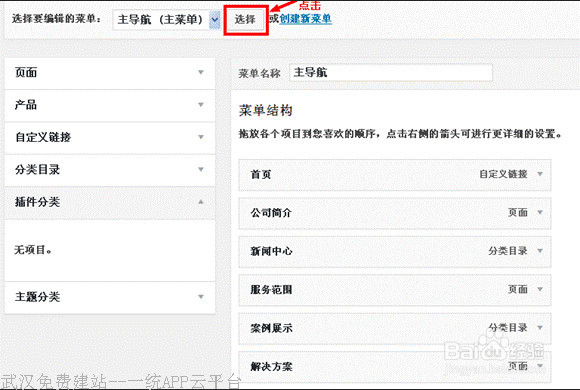Open the 创建新菜单 link
580x390 pixels.
click(x=306, y=19)
